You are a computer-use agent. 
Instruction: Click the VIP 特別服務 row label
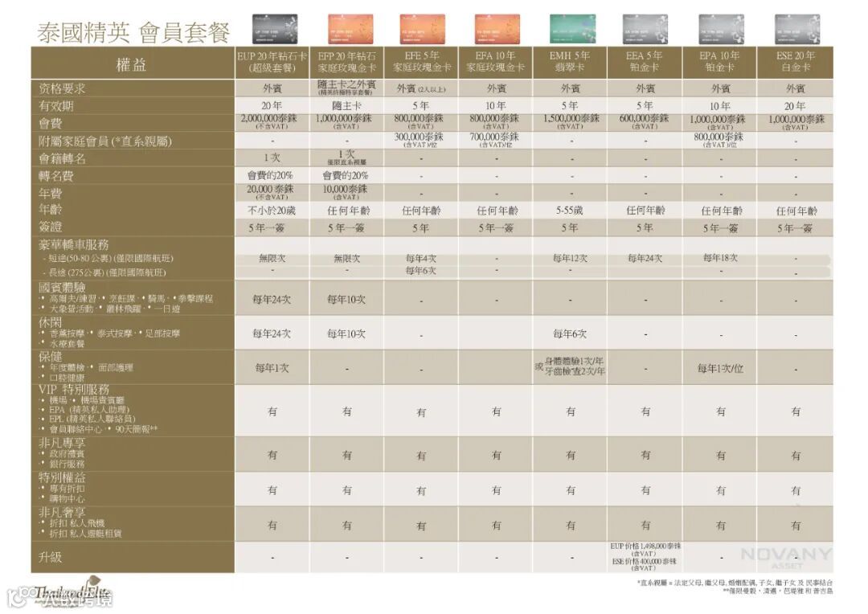74,389
